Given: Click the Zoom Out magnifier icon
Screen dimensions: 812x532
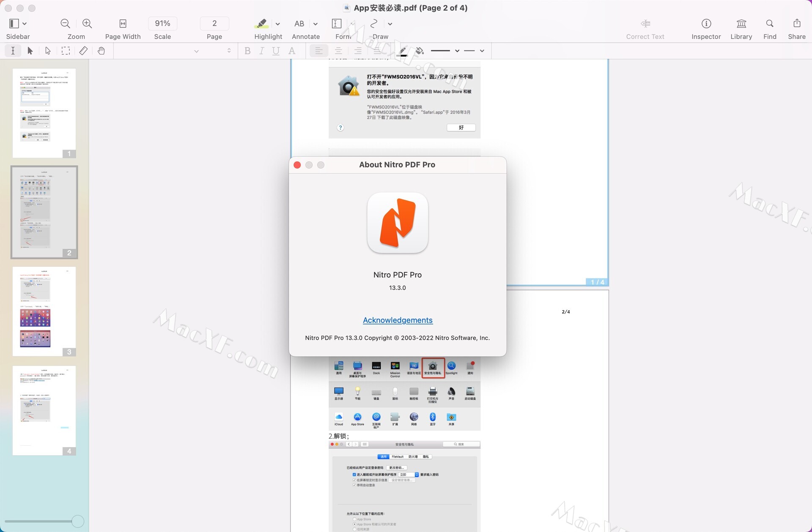Looking at the screenshot, I should pyautogui.click(x=65, y=24).
